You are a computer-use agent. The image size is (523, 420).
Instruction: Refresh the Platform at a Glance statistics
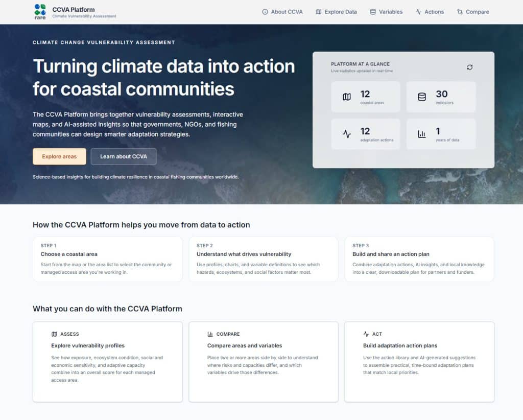tap(469, 67)
